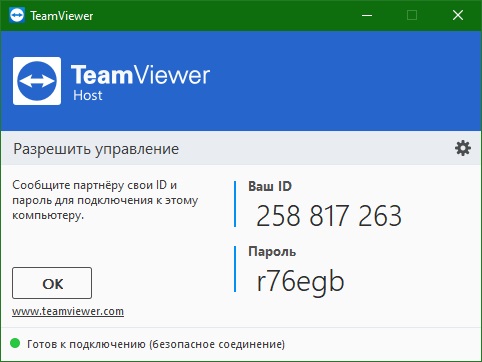Click the "Ваш ID" label
Image resolution: width=482 pixels, height=362 pixels.
point(270,186)
